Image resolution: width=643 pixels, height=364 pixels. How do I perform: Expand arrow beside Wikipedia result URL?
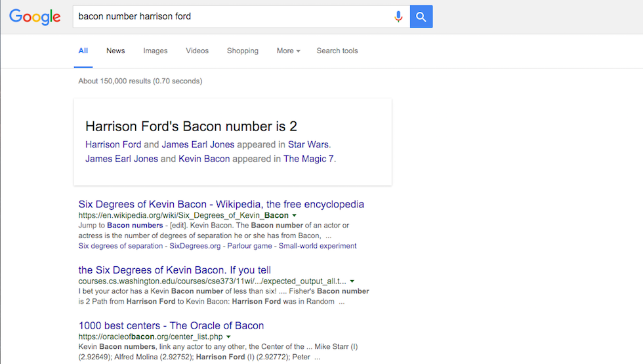tap(295, 215)
